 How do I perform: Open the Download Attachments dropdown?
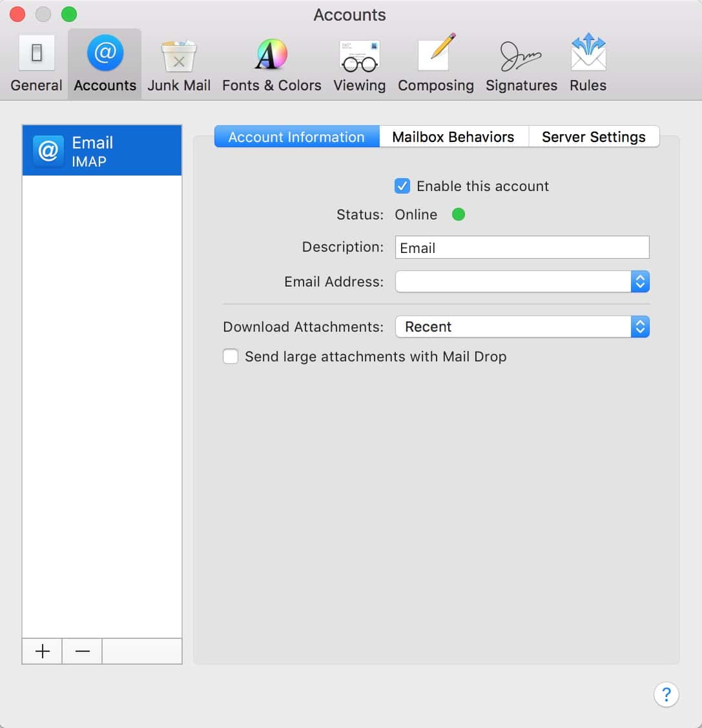[x=522, y=327]
